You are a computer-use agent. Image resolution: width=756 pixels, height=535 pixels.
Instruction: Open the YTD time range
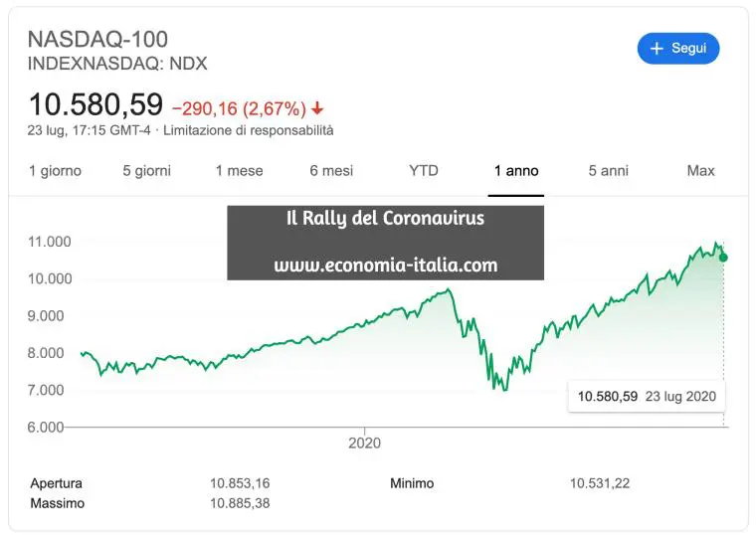click(x=423, y=171)
